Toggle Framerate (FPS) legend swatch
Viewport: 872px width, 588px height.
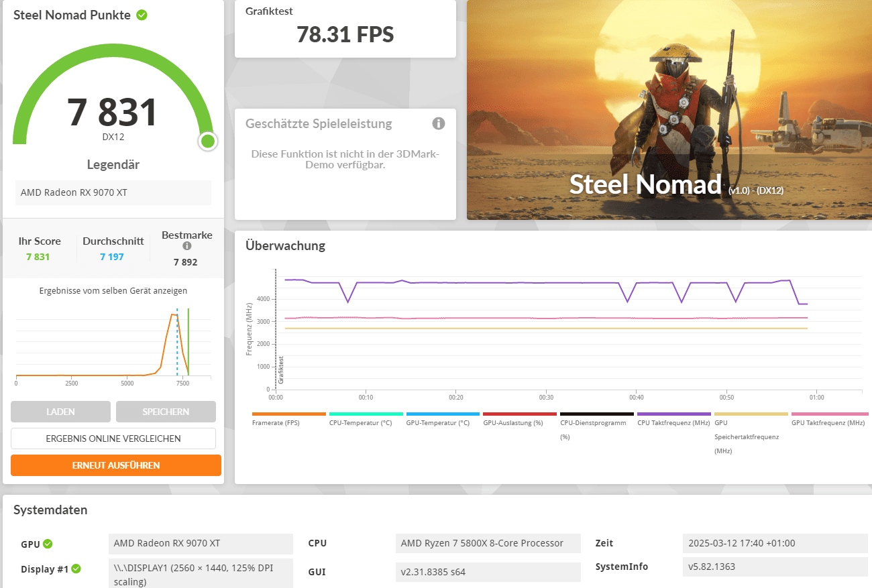288,414
